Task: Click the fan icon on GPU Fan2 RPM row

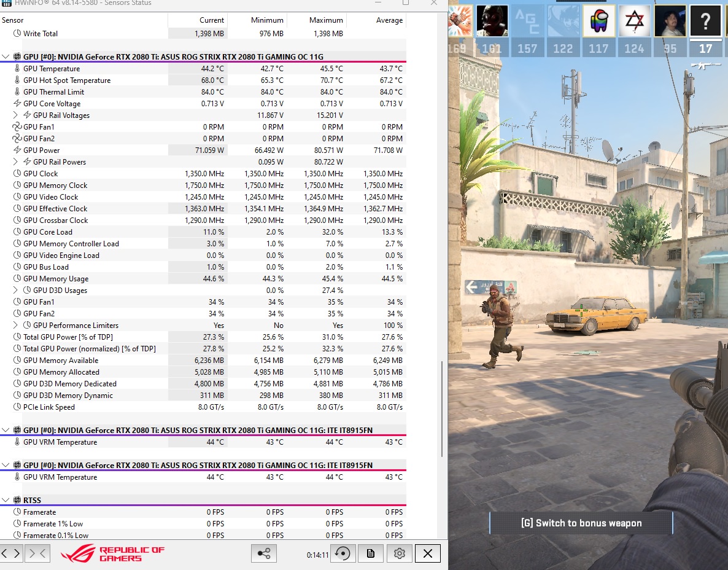Action: (x=17, y=138)
